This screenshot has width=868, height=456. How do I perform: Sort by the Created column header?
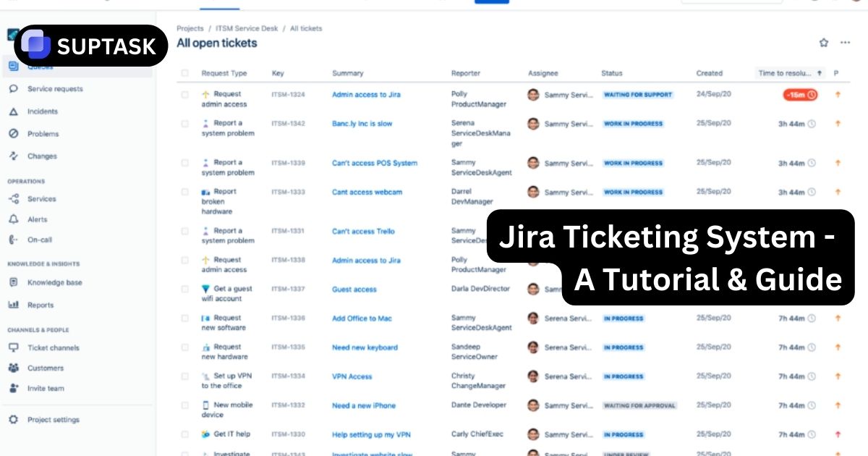coord(710,73)
